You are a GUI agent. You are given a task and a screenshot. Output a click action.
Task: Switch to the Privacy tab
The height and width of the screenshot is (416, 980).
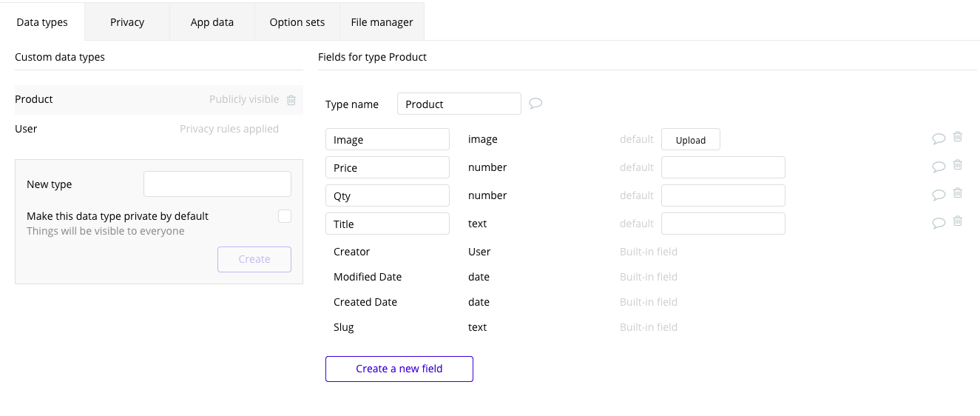[127, 21]
